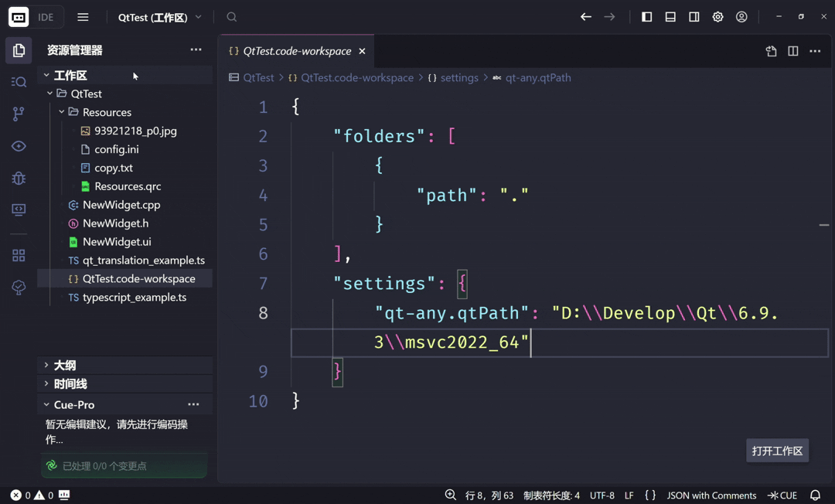
Task: Toggle the bottom panel visibility
Action: click(670, 16)
